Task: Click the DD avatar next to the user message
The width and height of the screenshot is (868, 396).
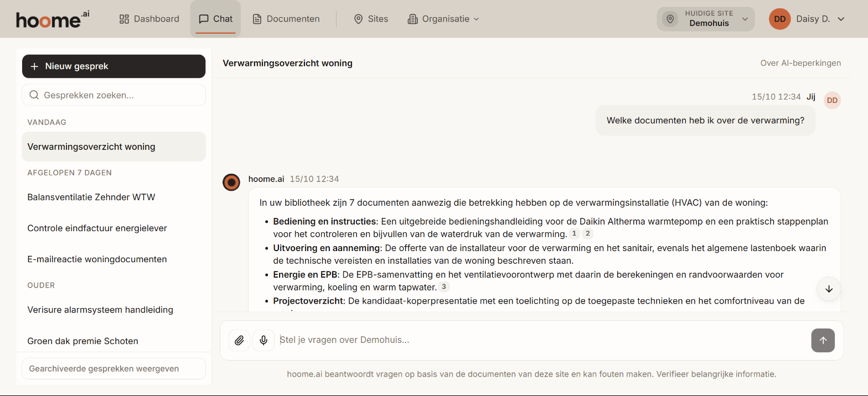Action: (x=833, y=100)
